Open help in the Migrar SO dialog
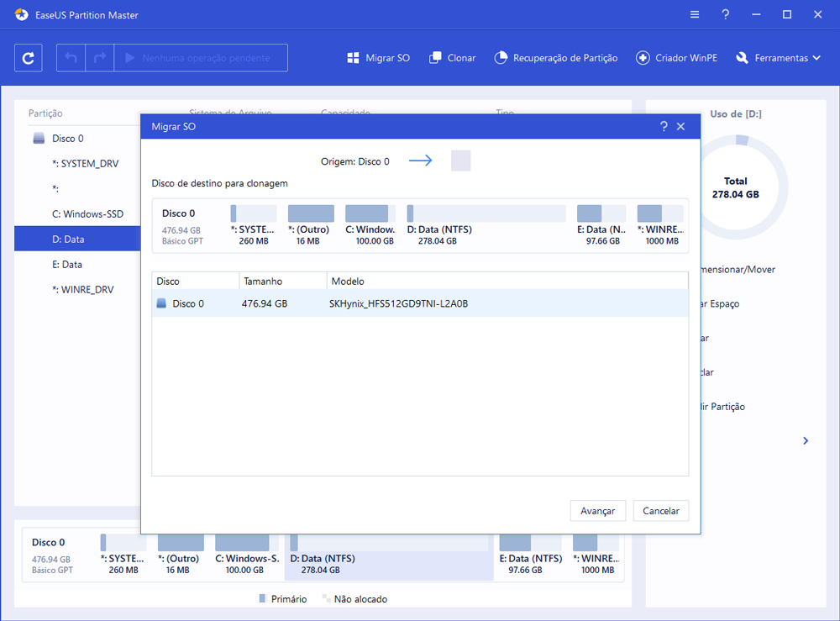The image size is (840, 621). [664, 126]
